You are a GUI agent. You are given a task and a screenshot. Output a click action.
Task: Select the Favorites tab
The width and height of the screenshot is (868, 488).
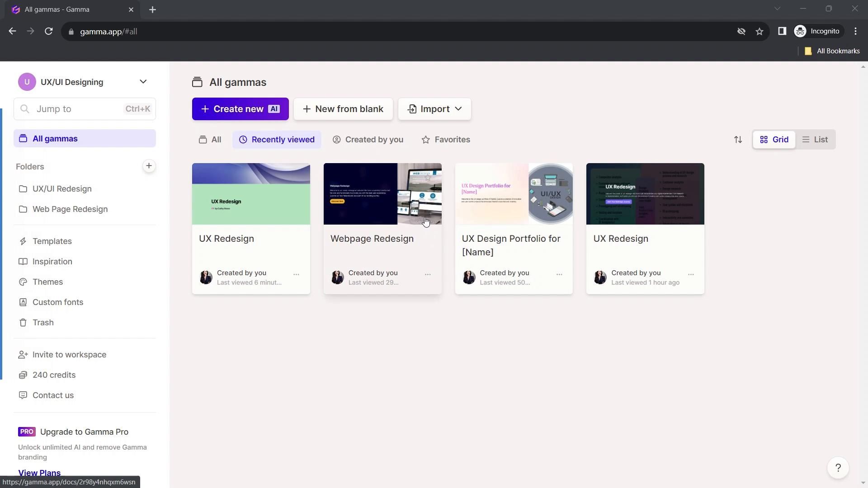pyautogui.click(x=446, y=140)
